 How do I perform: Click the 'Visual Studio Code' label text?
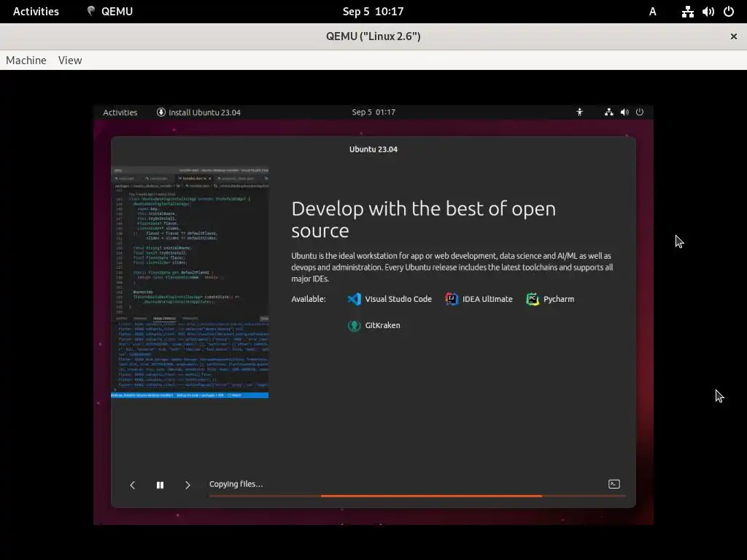tap(398, 299)
